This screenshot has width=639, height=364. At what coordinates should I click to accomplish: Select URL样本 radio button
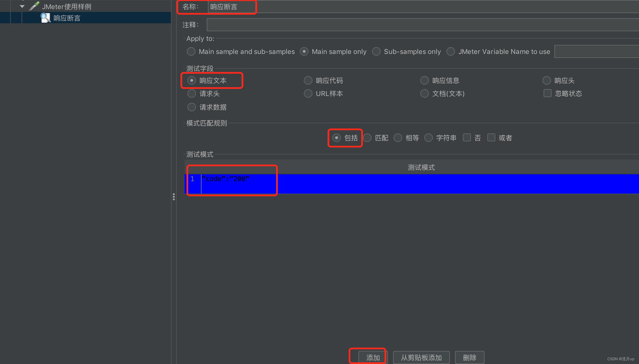pos(308,93)
